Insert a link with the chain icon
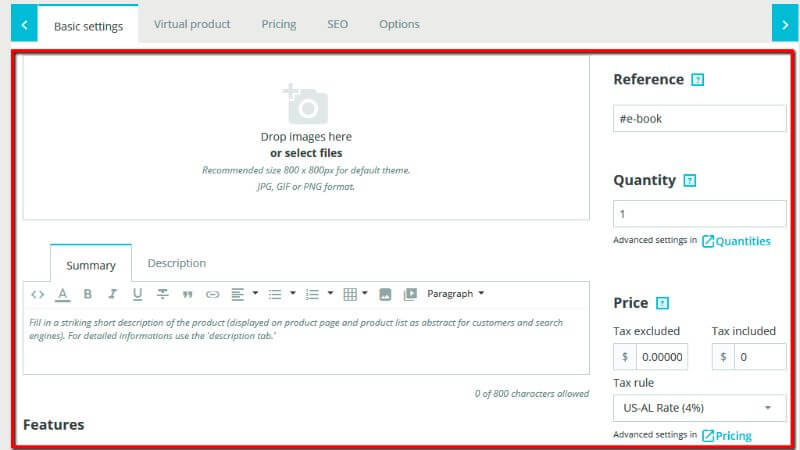Screen dimensions: 800x450 tap(212, 294)
